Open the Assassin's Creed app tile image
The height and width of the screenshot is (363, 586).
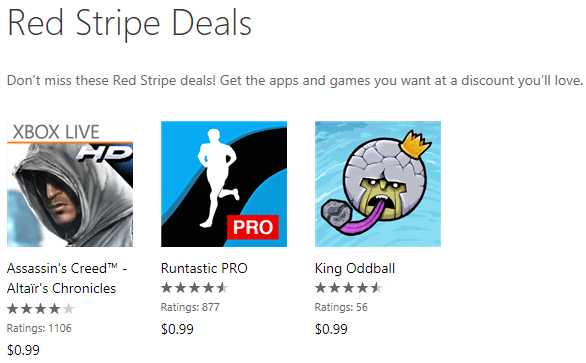pos(70,184)
